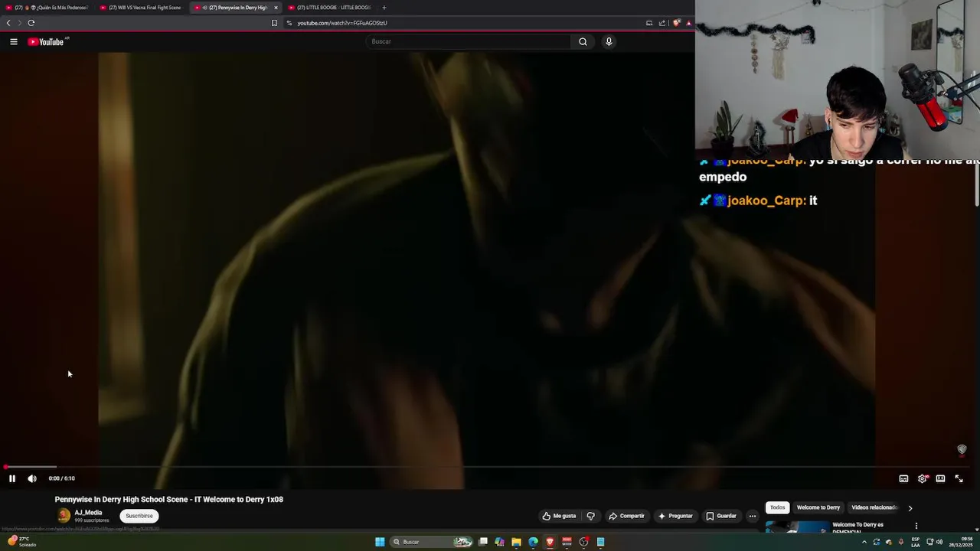This screenshot has width=980, height=551.
Task: Bookmark the page with the bookmark icon
Action: coord(274,23)
